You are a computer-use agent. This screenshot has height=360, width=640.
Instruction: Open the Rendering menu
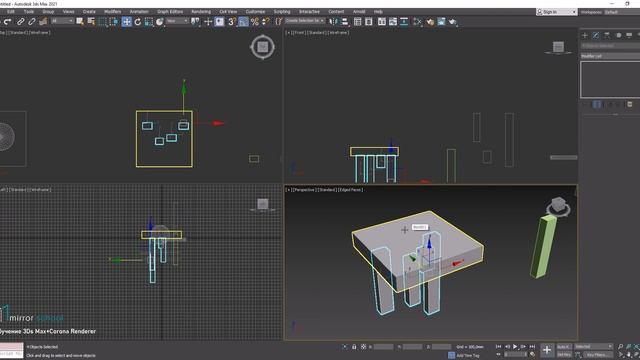[201, 12]
